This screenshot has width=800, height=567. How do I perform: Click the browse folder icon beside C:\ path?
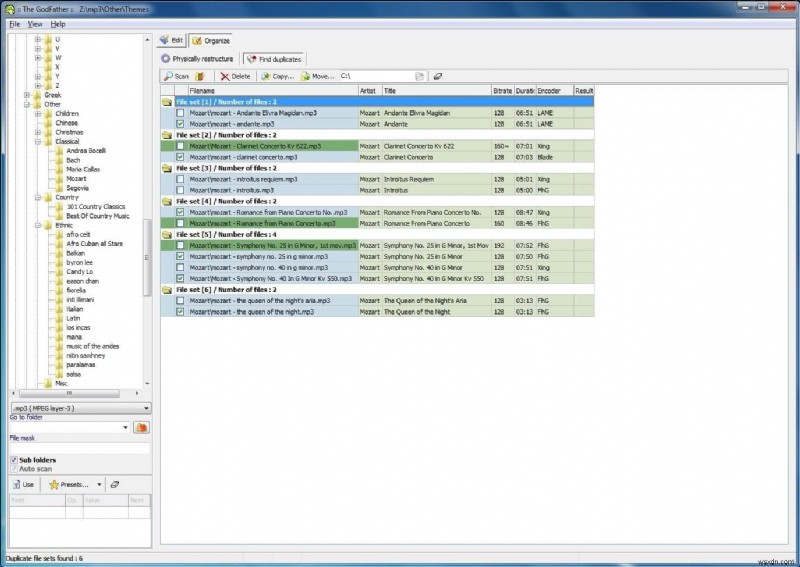click(x=419, y=77)
